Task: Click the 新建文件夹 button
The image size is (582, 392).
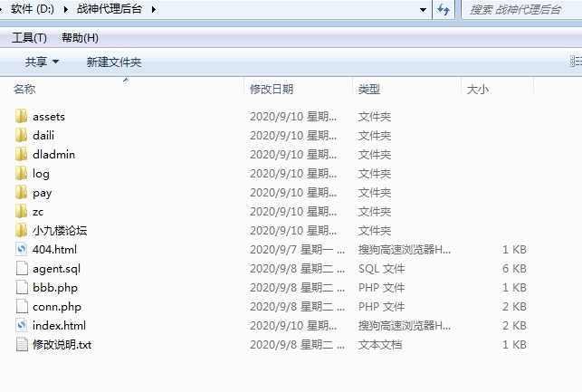Action: (114, 62)
